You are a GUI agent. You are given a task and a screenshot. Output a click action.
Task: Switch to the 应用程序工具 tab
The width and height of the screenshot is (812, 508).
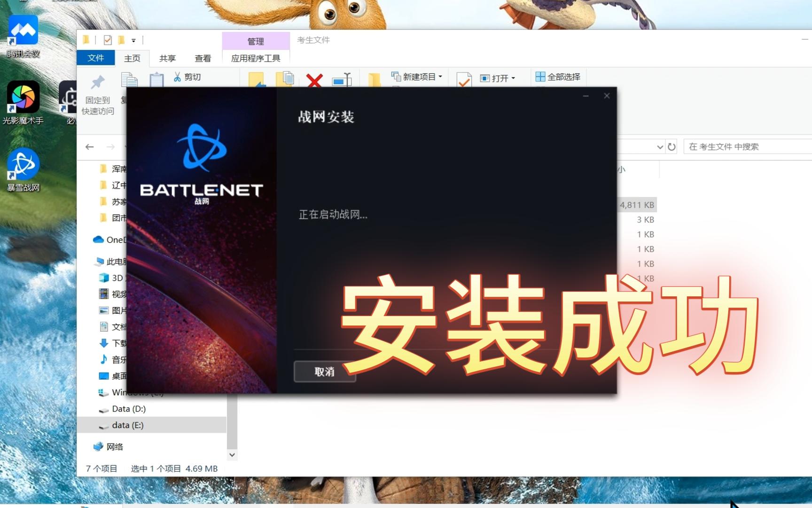click(256, 58)
